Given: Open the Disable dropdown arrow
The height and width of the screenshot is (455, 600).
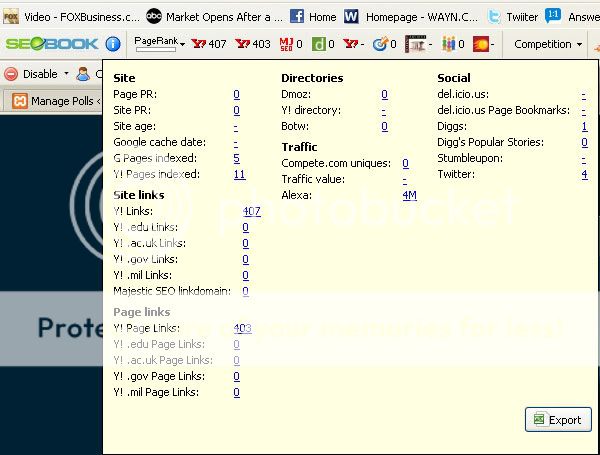Looking at the screenshot, I should (67, 73).
